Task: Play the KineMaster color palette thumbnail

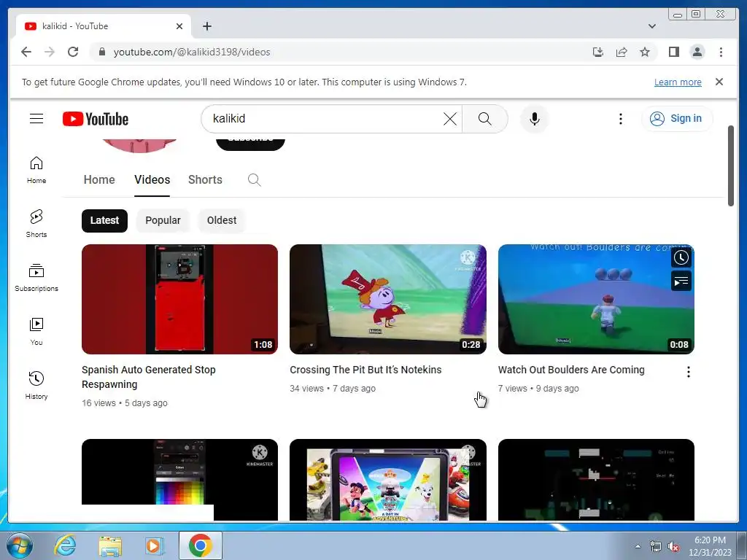Action: [179, 480]
